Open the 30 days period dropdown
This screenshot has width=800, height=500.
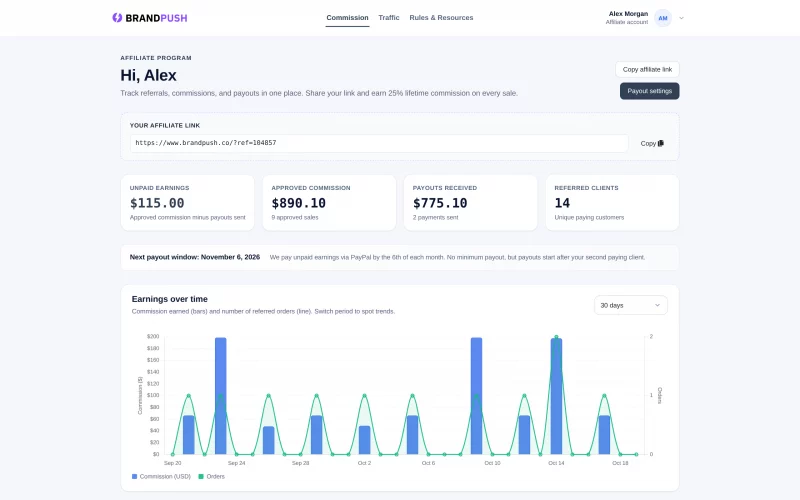(x=631, y=305)
